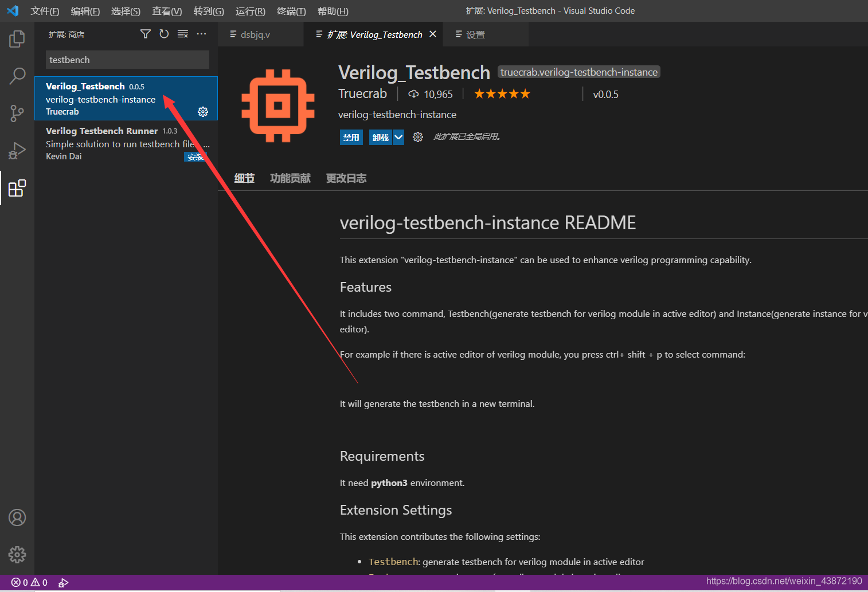Open the 选择(S) menu
Image resolution: width=868 pixels, height=592 pixels.
[x=126, y=11]
